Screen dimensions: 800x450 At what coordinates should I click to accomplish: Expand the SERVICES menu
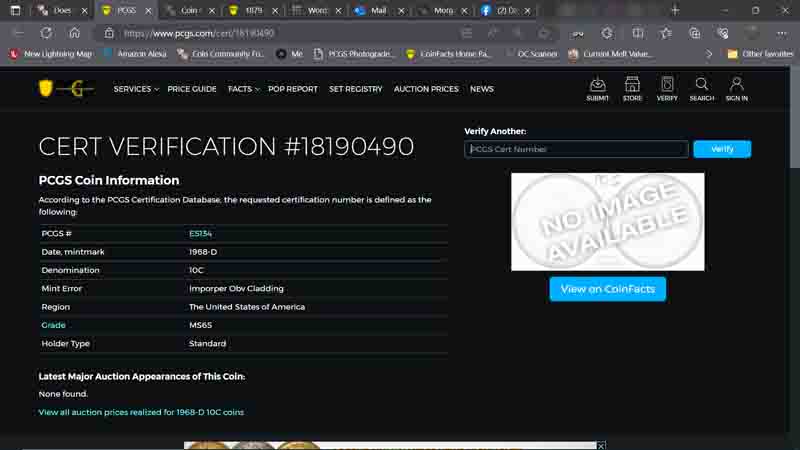(x=136, y=89)
